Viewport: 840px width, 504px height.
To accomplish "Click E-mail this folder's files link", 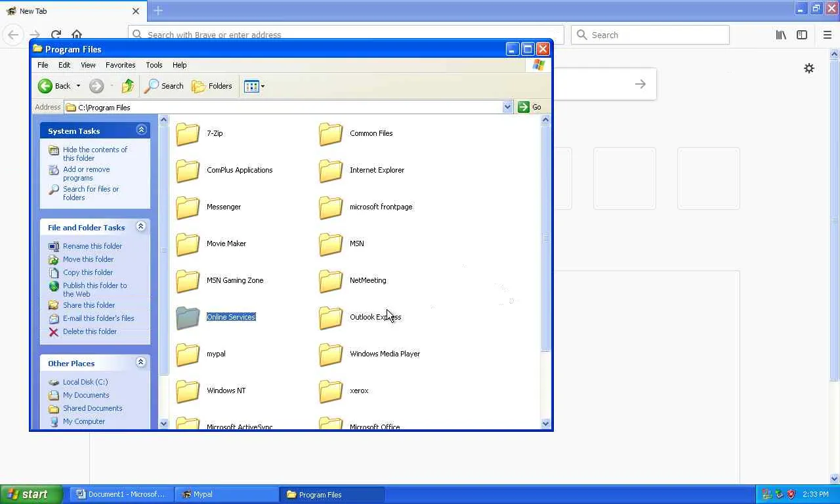I will tap(98, 318).
